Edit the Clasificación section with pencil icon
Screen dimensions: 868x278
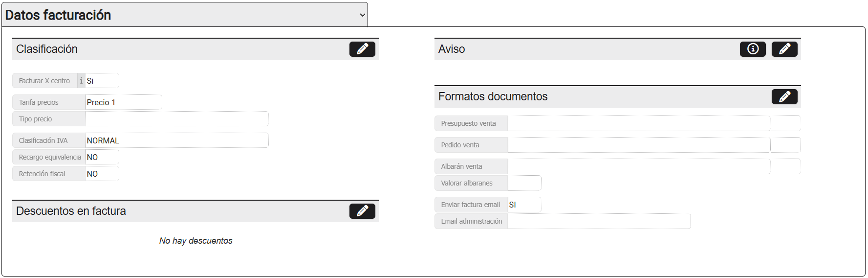(x=362, y=49)
